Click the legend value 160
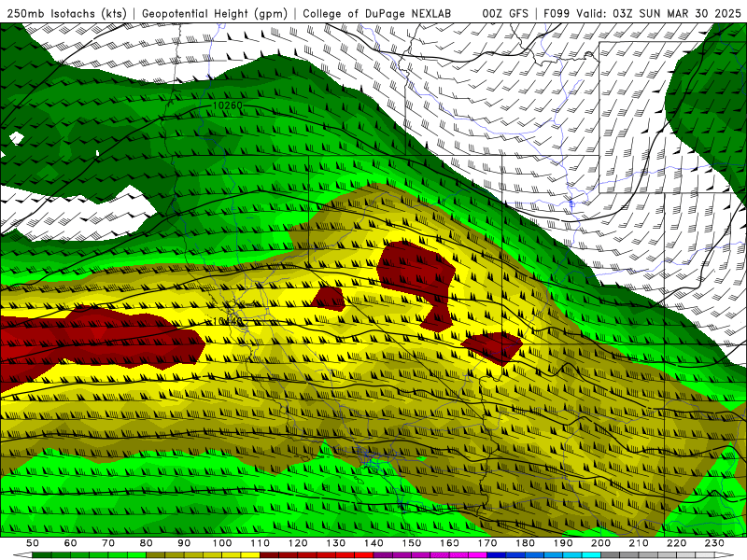This screenshot has height=560, width=747. [x=450, y=543]
